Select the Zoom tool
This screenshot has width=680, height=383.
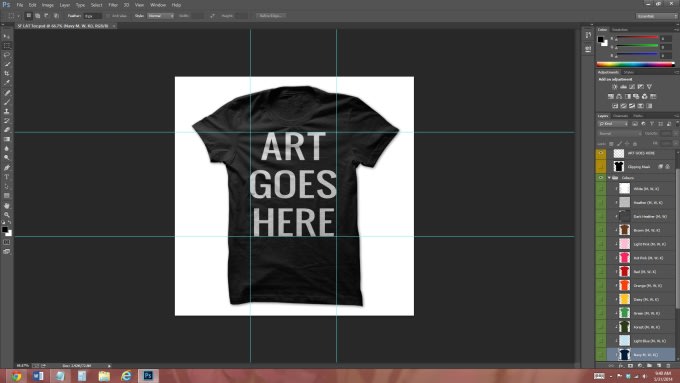(x=7, y=215)
